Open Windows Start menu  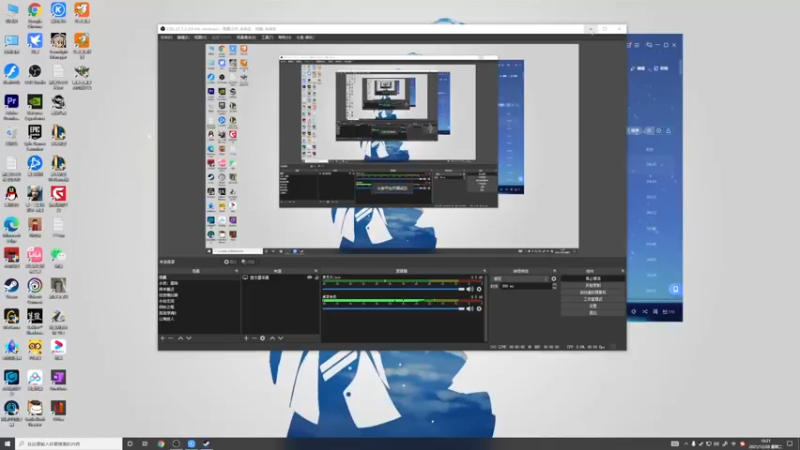(7, 444)
